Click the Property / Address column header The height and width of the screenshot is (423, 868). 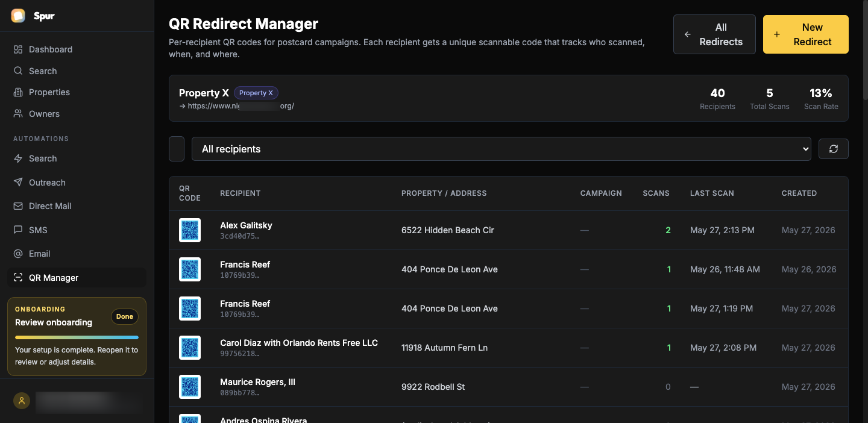coord(444,193)
